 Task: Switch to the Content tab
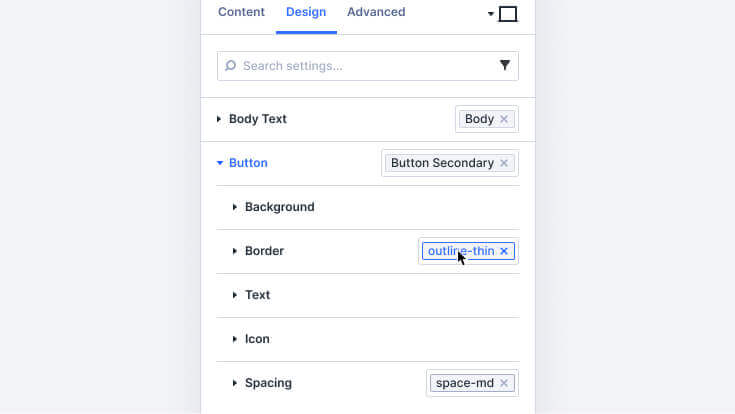tap(241, 12)
